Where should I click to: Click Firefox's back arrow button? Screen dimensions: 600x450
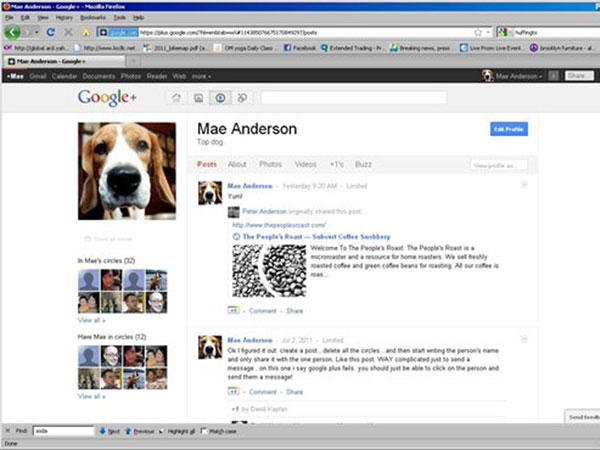[12, 32]
